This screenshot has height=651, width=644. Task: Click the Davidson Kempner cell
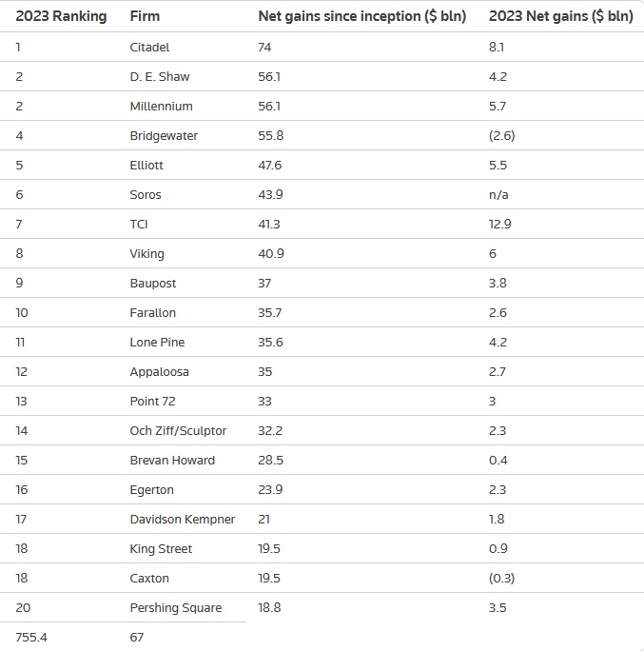tap(182, 519)
